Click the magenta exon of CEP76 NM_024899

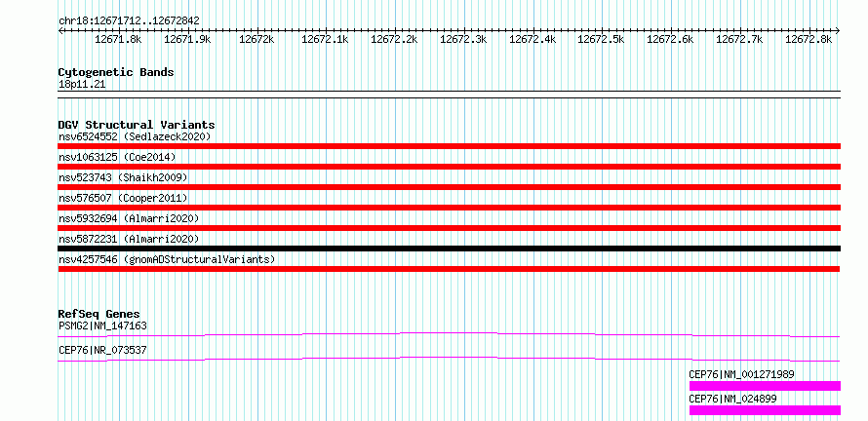tap(765, 410)
